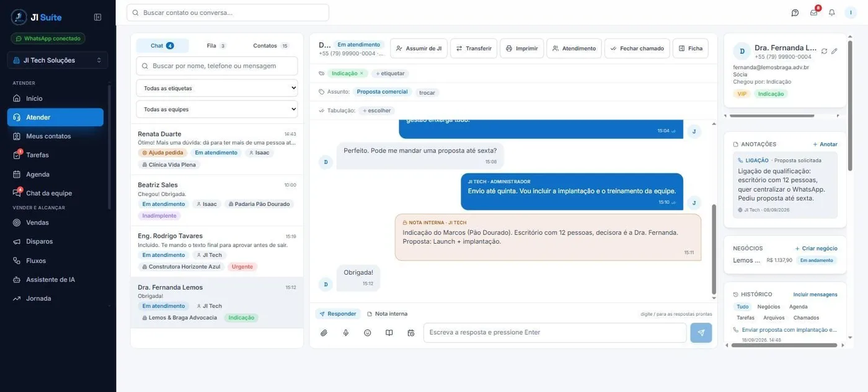The height and width of the screenshot is (392, 868).
Task: Click the Atendimento button
Action: coord(574,48)
